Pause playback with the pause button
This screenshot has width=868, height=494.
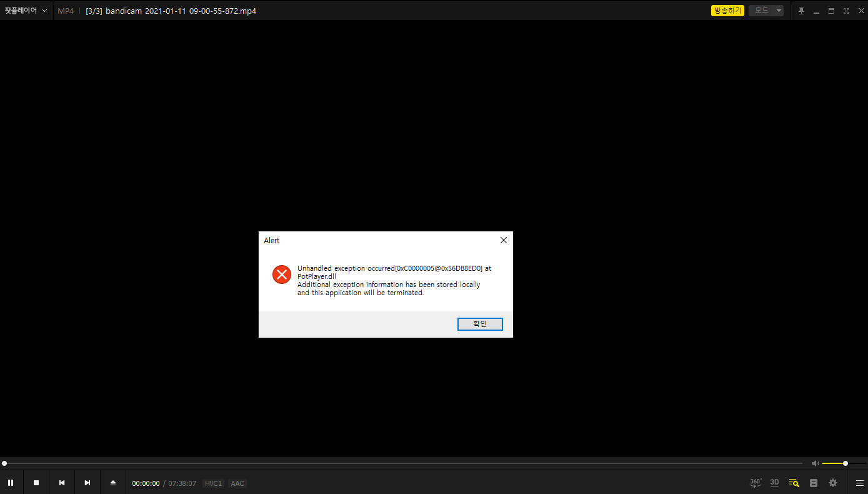click(11, 483)
